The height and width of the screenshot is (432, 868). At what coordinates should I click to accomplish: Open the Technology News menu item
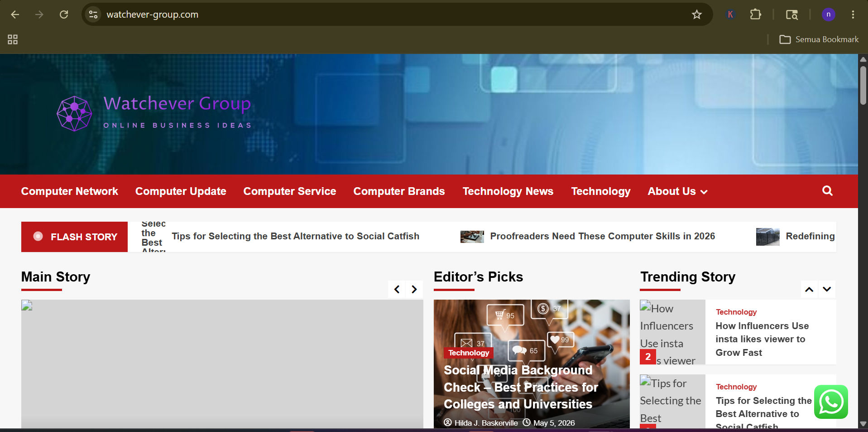pos(508,191)
